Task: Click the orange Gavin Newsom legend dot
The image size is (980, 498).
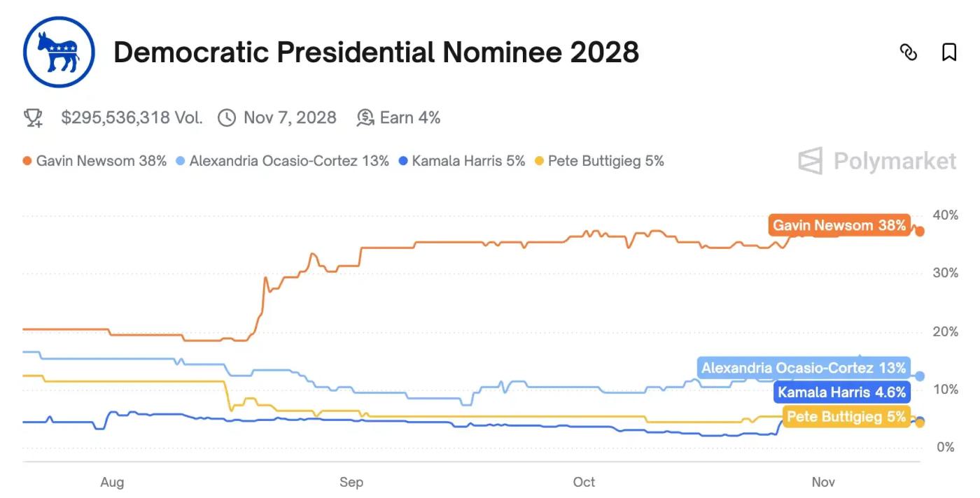Action: click(x=27, y=162)
